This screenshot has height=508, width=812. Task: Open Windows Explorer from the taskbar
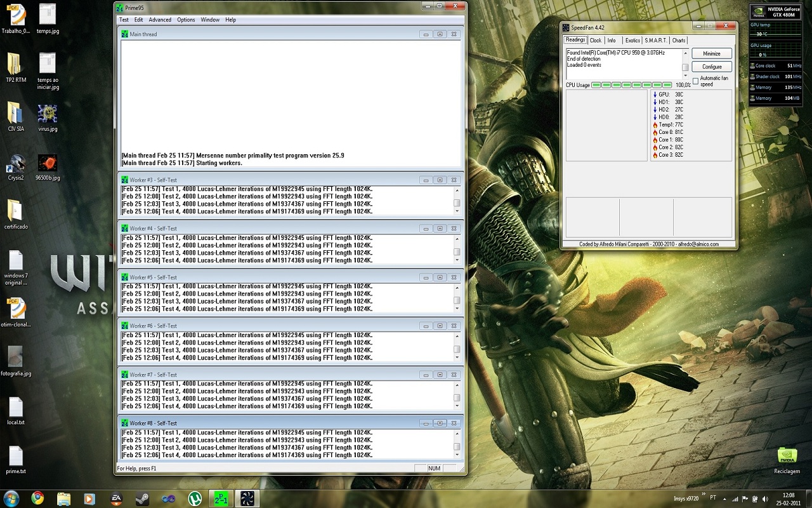point(63,498)
